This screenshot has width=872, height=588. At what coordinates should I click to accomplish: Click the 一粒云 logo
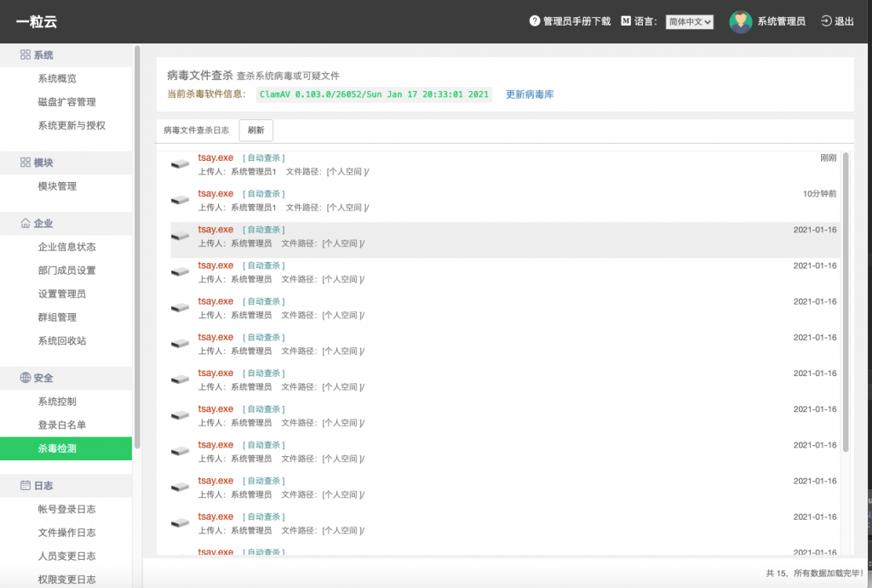point(37,21)
